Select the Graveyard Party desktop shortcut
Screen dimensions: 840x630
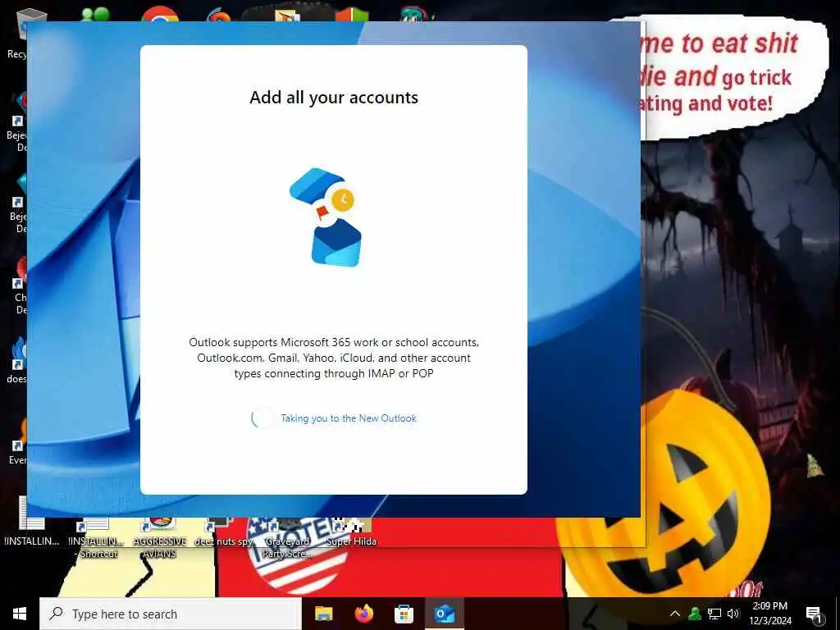click(286, 539)
